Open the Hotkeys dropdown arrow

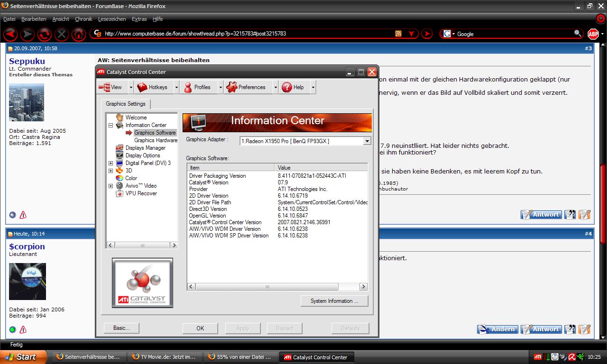click(176, 87)
